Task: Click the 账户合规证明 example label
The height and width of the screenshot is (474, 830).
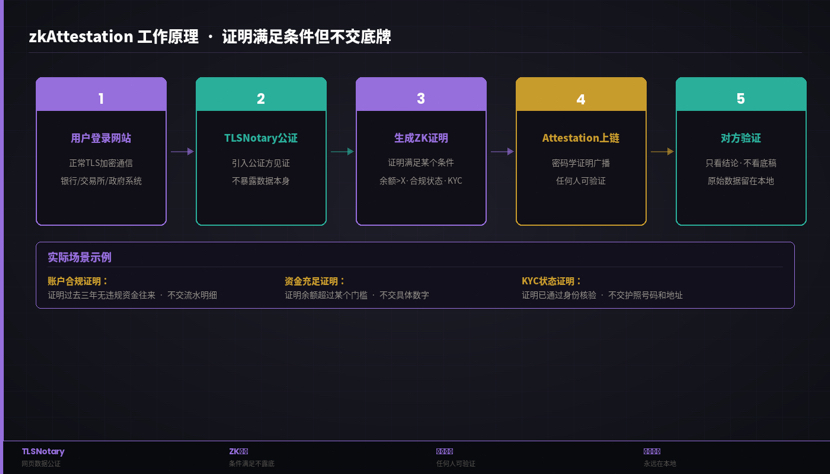Action: point(78,281)
